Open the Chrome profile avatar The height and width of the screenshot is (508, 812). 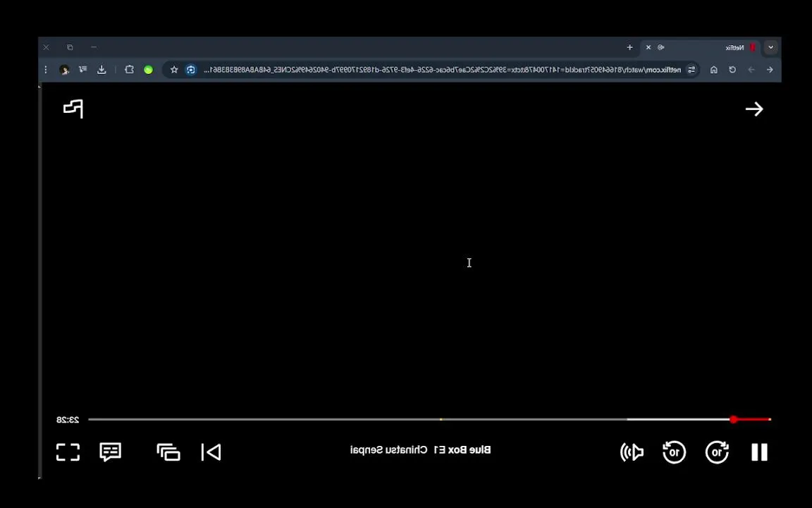[x=64, y=69]
